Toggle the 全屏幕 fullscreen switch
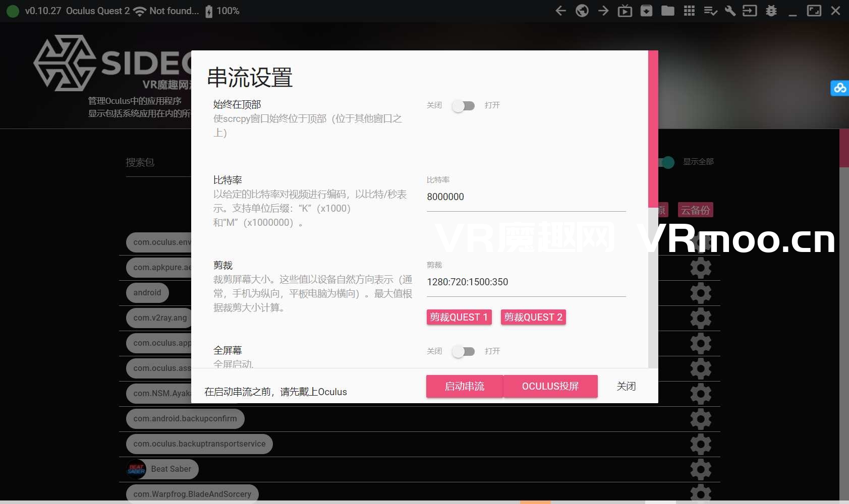Viewport: 849px width, 504px height. pos(464,351)
